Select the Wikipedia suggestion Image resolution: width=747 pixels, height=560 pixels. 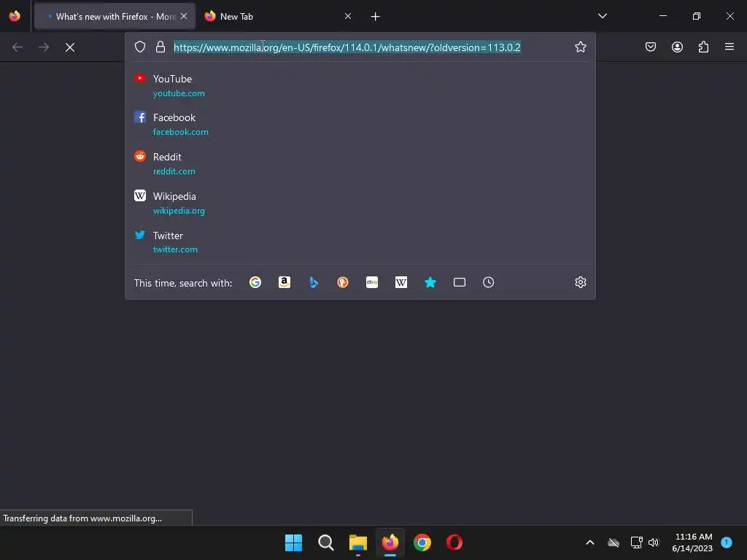(x=360, y=203)
